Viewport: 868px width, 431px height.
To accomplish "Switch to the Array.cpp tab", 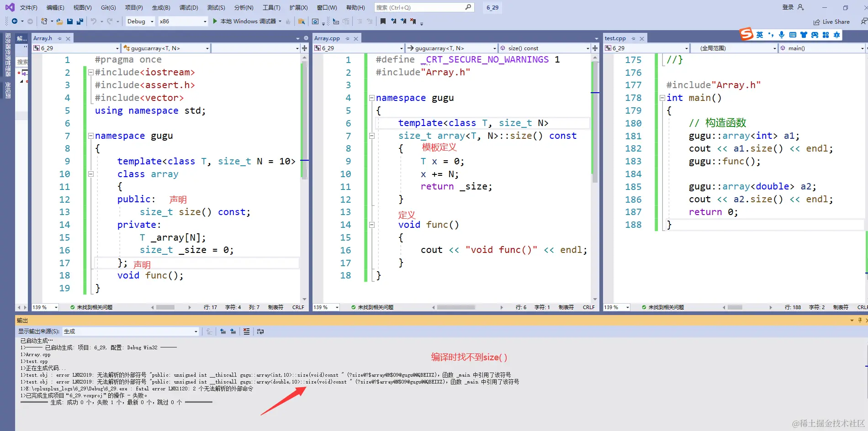I will (x=327, y=38).
